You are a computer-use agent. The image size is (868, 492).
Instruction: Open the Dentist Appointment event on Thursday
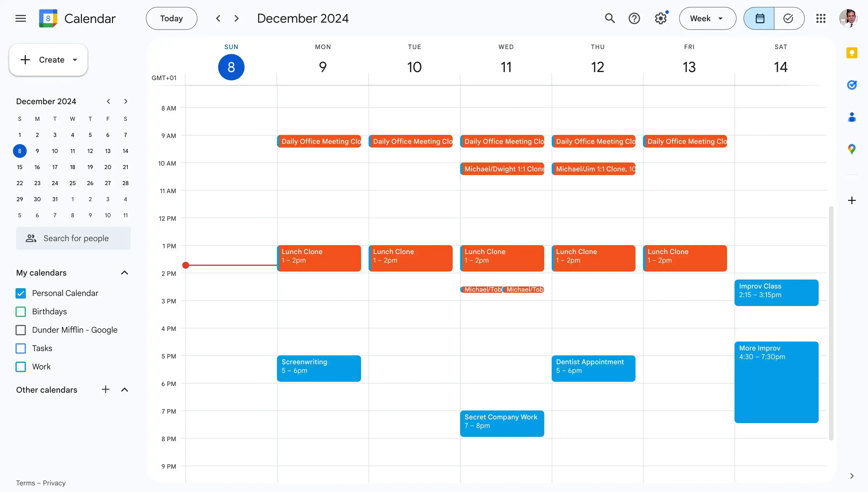(x=594, y=368)
